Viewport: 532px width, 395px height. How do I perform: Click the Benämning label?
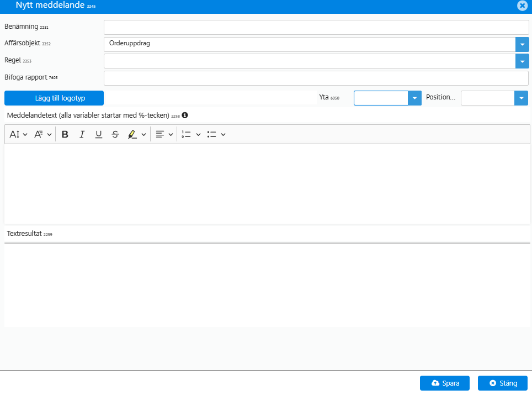coord(22,27)
